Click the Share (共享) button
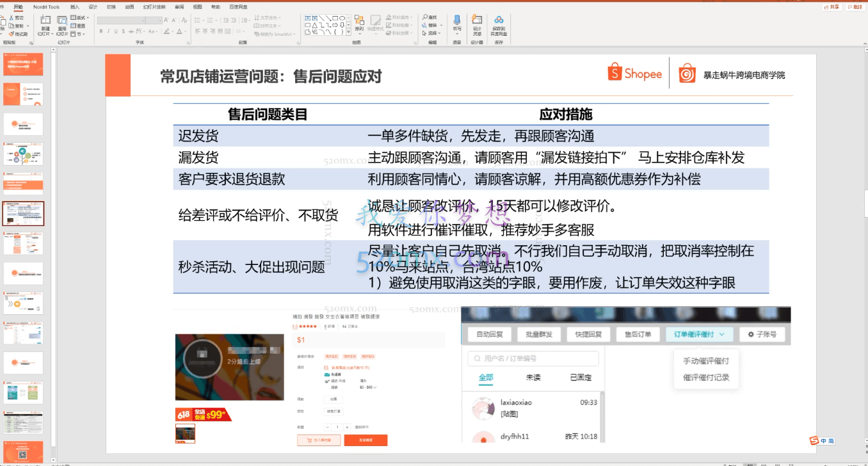The width and height of the screenshot is (868, 466). (832, 7)
